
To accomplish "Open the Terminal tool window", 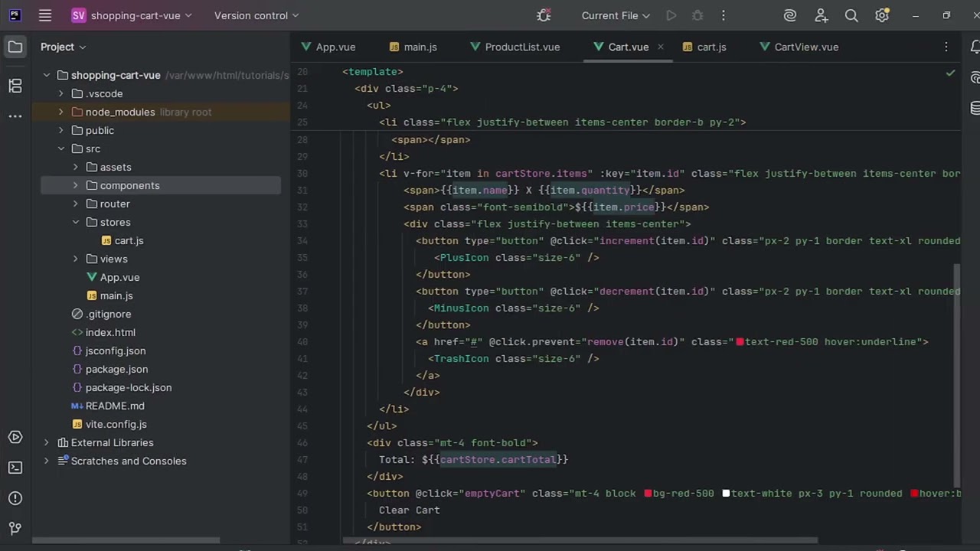I will pos(15,468).
